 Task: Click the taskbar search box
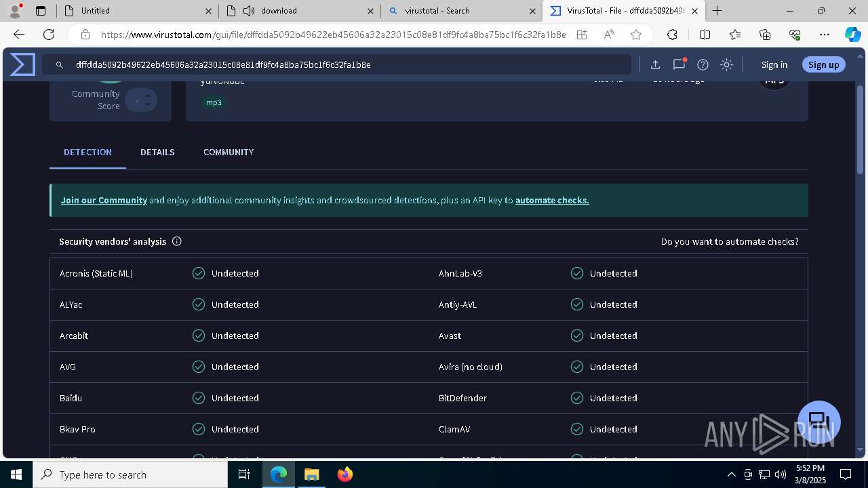click(130, 474)
